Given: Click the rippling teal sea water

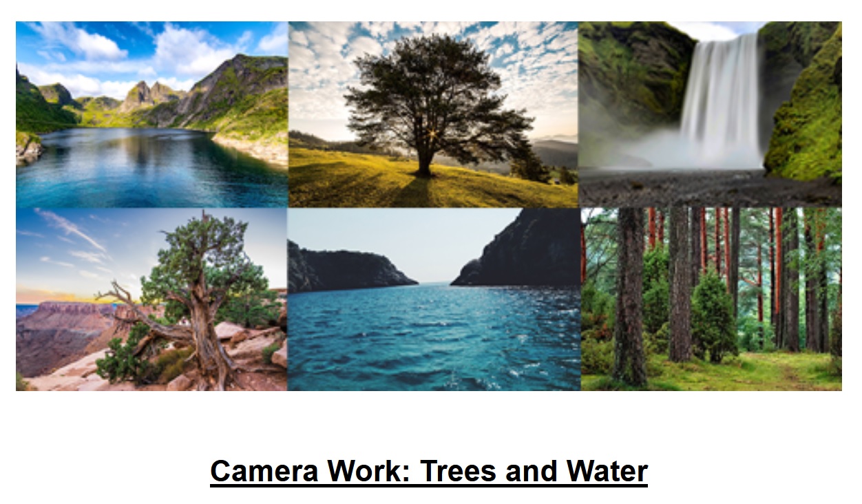Looking at the screenshot, I should pyautogui.click(x=434, y=337).
